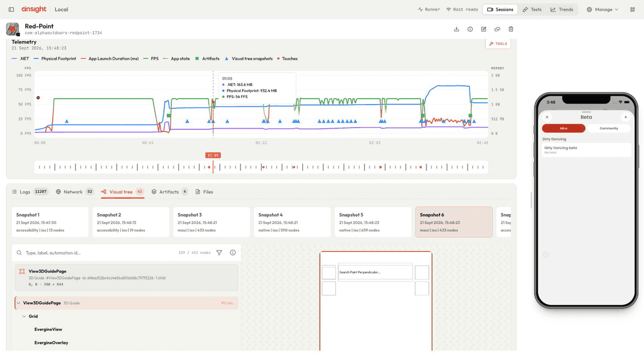The image size is (644, 362).
Task: Download the session with the download icon
Action: click(456, 29)
